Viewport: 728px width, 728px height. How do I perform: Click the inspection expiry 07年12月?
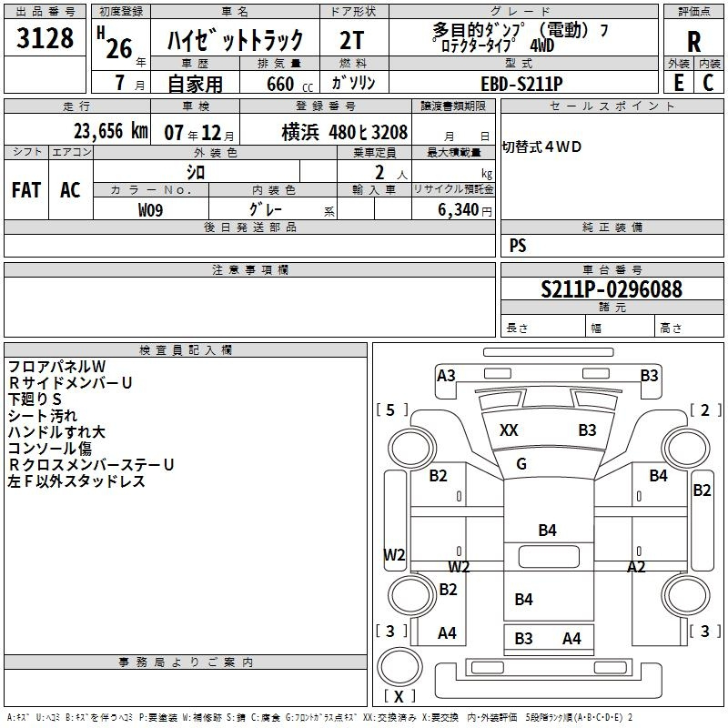coord(199,133)
